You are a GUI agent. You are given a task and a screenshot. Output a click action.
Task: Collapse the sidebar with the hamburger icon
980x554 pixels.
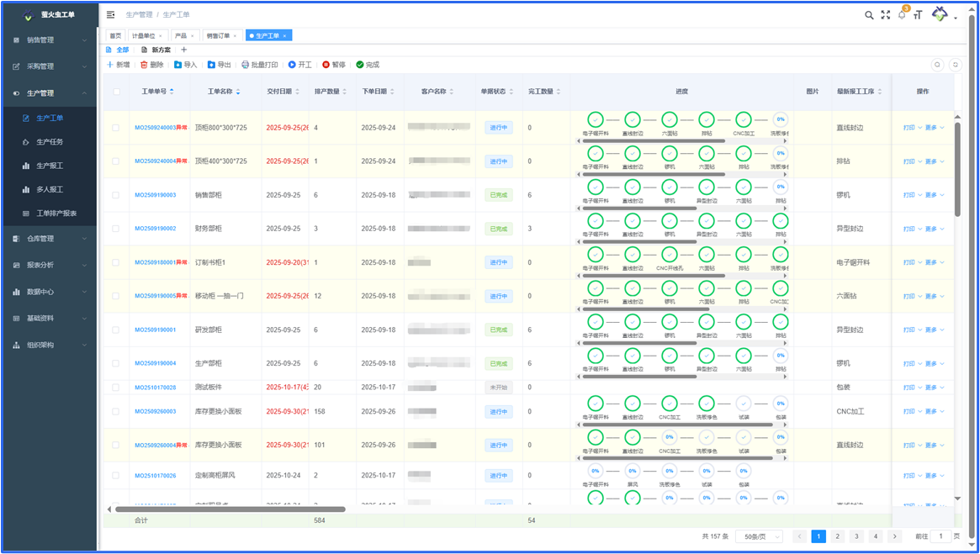click(111, 14)
